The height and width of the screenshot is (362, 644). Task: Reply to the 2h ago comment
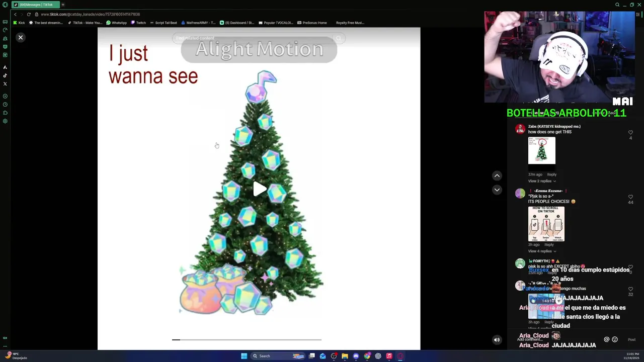[x=549, y=245]
